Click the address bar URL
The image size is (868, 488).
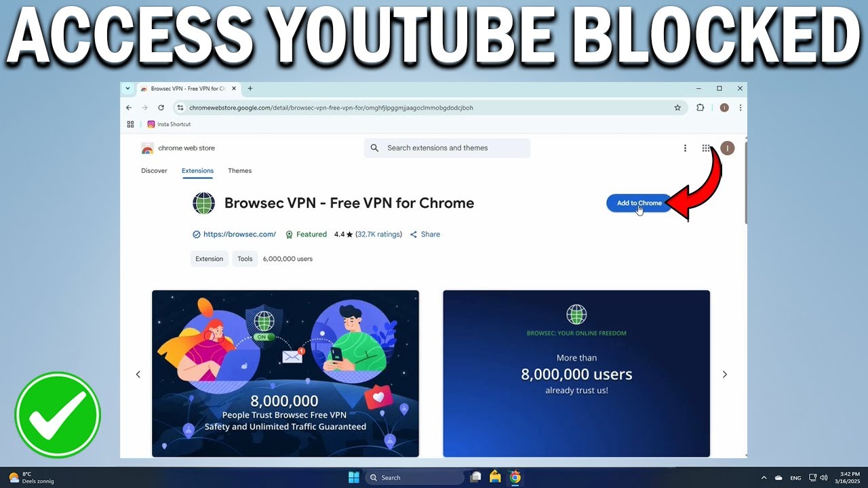[x=331, y=108]
